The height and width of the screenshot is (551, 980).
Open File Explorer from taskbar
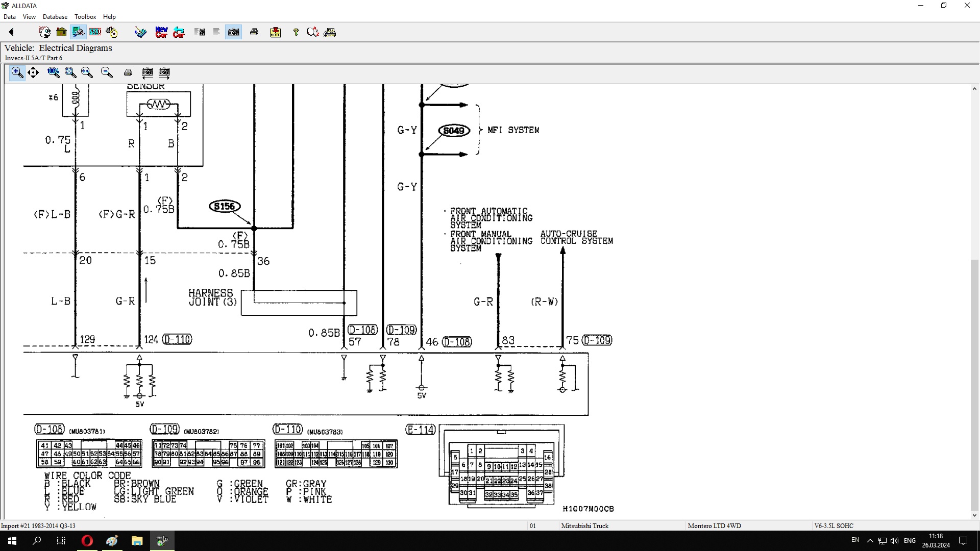[x=137, y=541]
